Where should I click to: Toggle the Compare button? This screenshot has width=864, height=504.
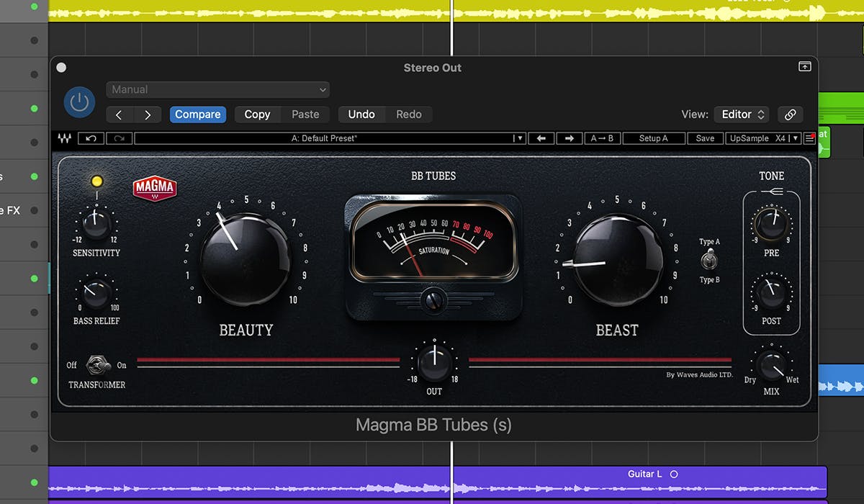click(198, 114)
